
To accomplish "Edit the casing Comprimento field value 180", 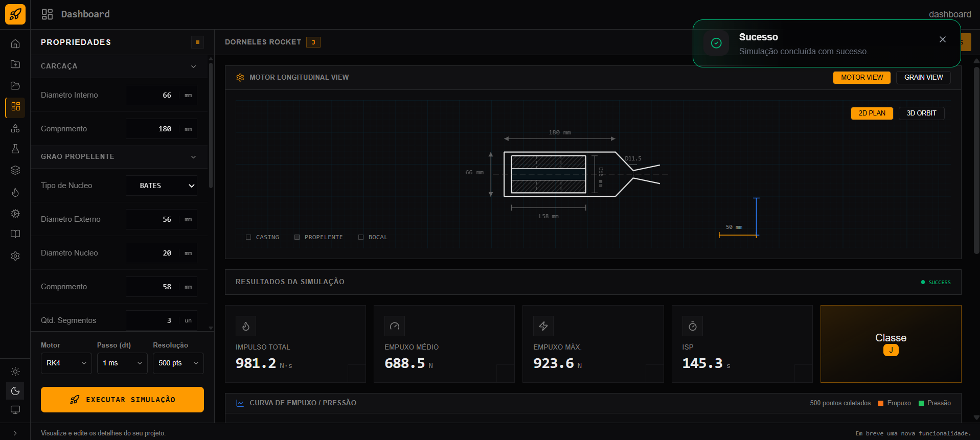I will (x=161, y=129).
